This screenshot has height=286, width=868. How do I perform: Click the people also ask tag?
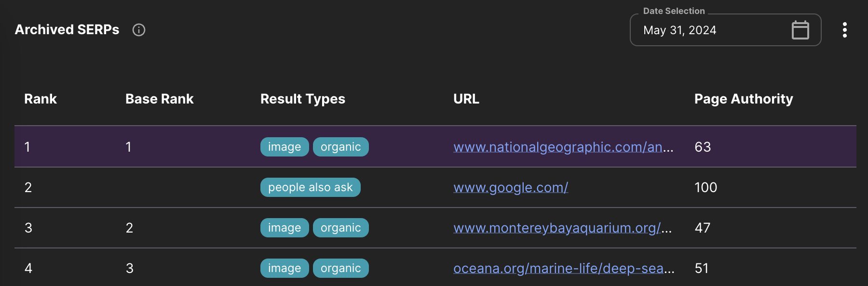[310, 187]
